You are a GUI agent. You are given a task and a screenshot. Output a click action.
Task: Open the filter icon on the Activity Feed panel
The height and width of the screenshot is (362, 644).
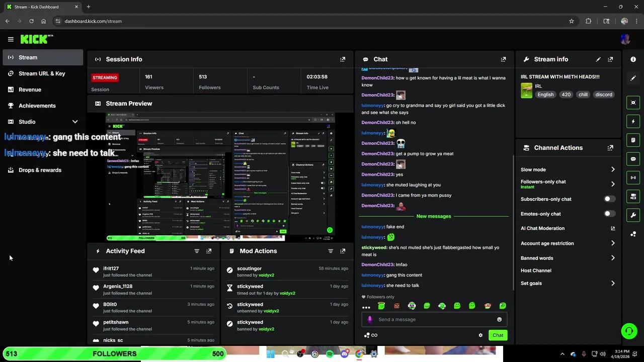(x=197, y=251)
